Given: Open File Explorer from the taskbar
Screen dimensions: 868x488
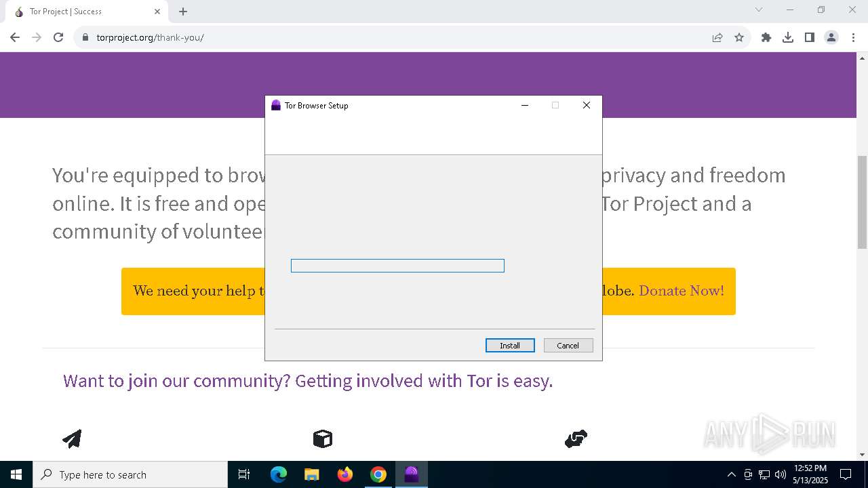Looking at the screenshot, I should pyautogui.click(x=312, y=474).
